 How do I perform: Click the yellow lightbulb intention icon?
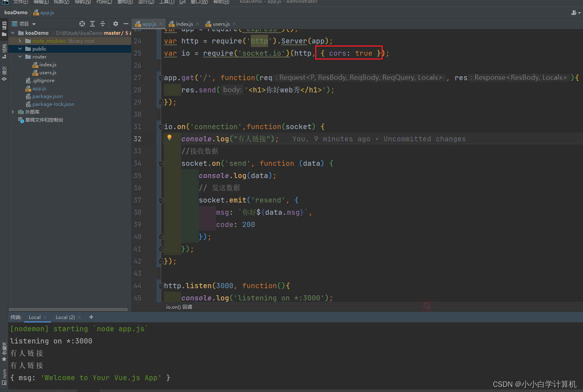(169, 137)
